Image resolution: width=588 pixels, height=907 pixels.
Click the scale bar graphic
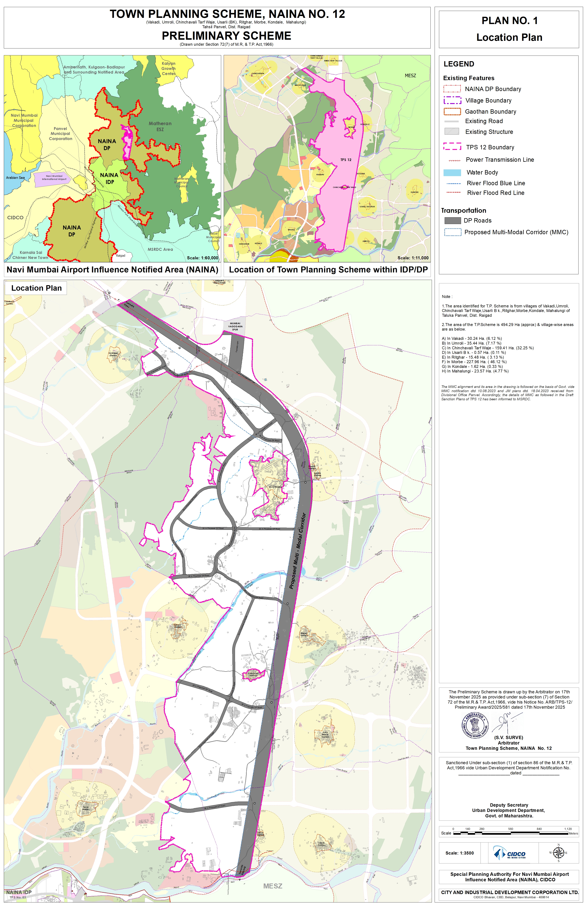[x=511, y=833]
